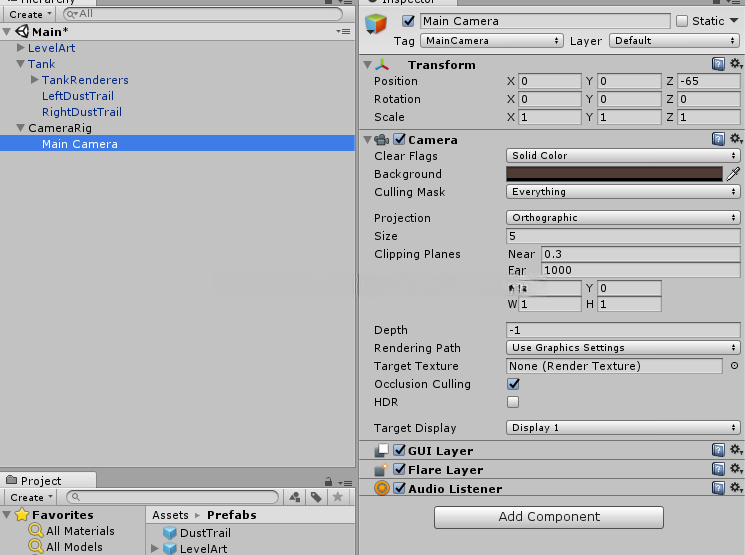Open Transform component gear settings menu
Image resolution: width=745 pixels, height=555 pixels.
(x=736, y=63)
